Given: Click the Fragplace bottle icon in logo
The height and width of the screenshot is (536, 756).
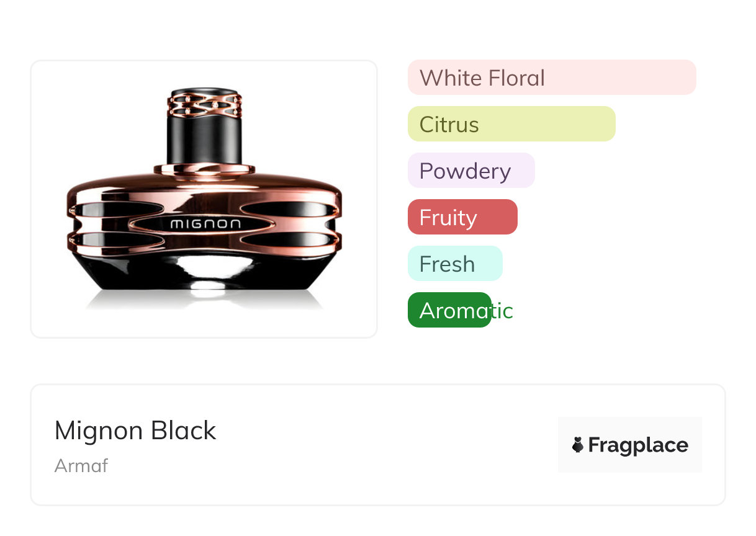Looking at the screenshot, I should tap(578, 445).
